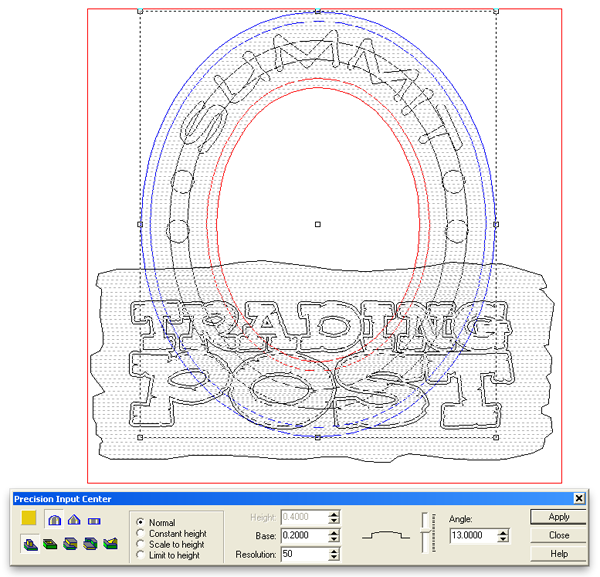The image size is (600, 577).
Task: Click the top-middle selection handle
Action: click(x=318, y=11)
